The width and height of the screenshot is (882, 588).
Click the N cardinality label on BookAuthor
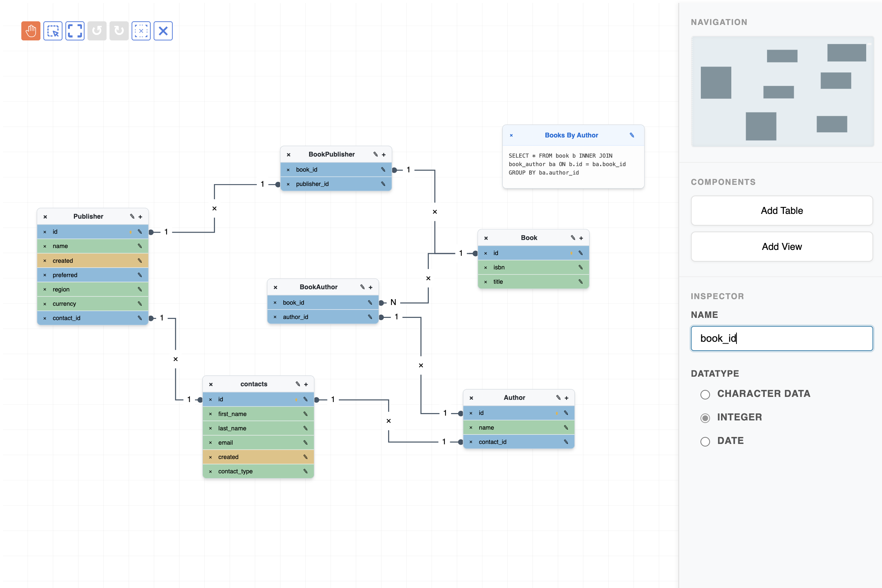click(393, 302)
